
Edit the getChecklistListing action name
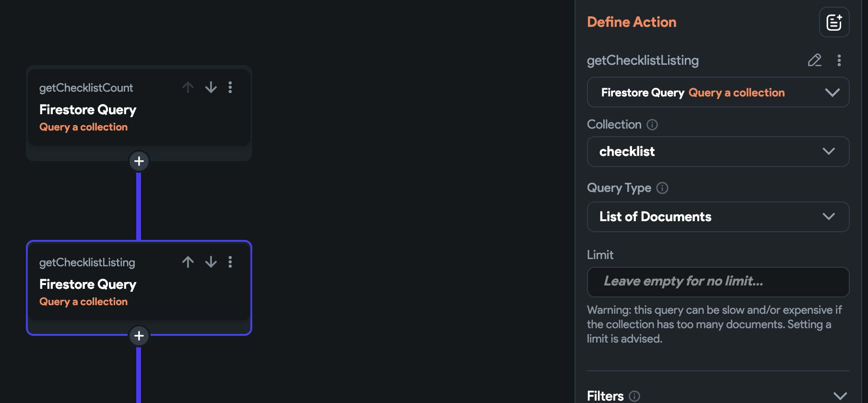814,60
